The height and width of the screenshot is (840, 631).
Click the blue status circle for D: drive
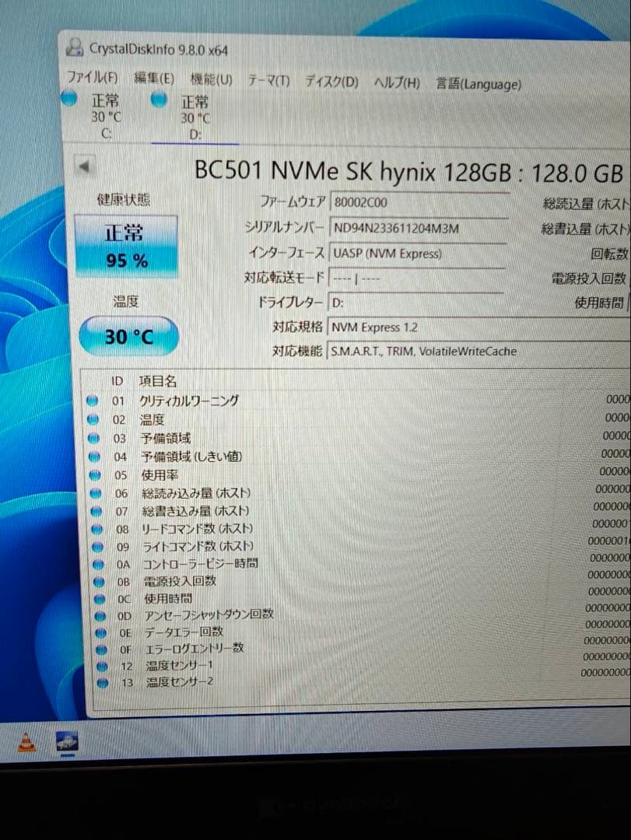(159, 100)
